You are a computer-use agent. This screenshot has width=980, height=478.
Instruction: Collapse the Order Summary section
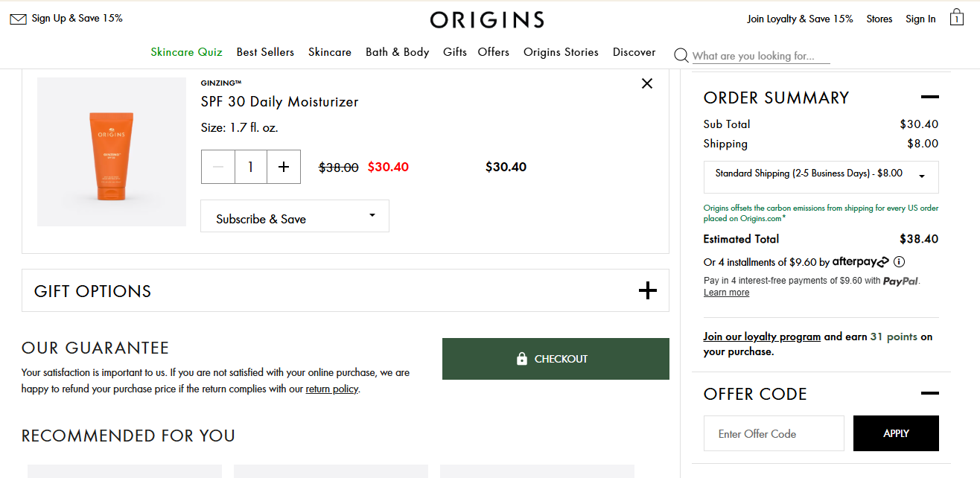[x=929, y=96]
